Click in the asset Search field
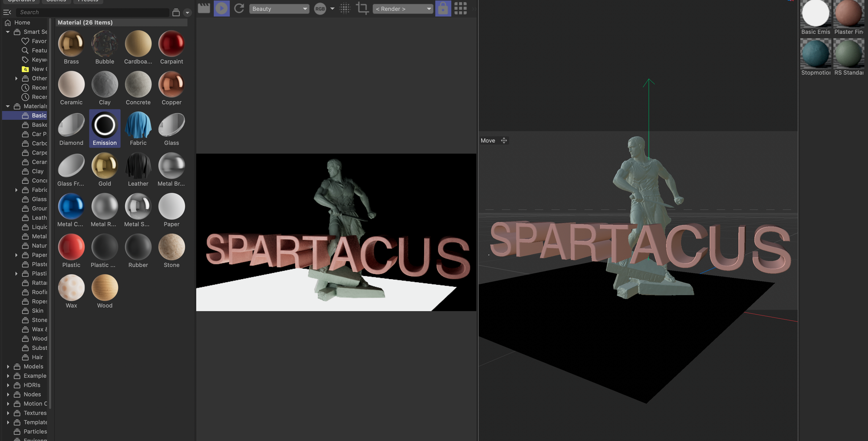This screenshot has height=441, width=868. (91, 12)
